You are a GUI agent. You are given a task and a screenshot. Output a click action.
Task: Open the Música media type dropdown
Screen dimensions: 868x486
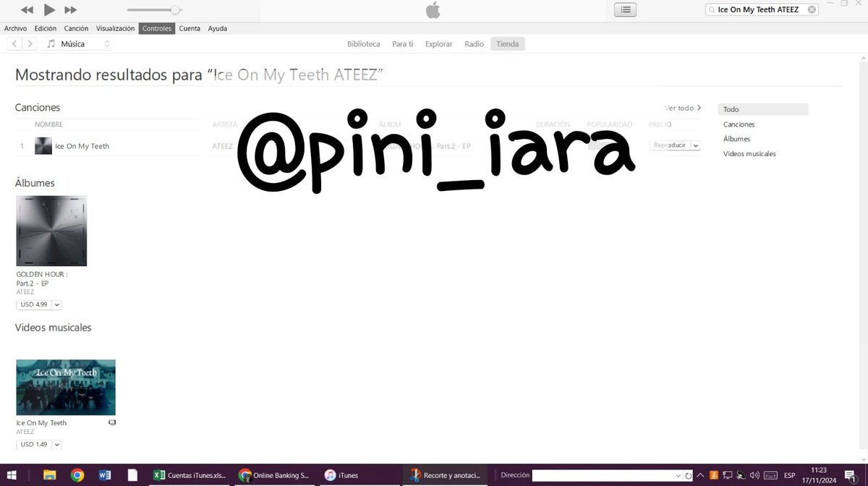(x=78, y=44)
